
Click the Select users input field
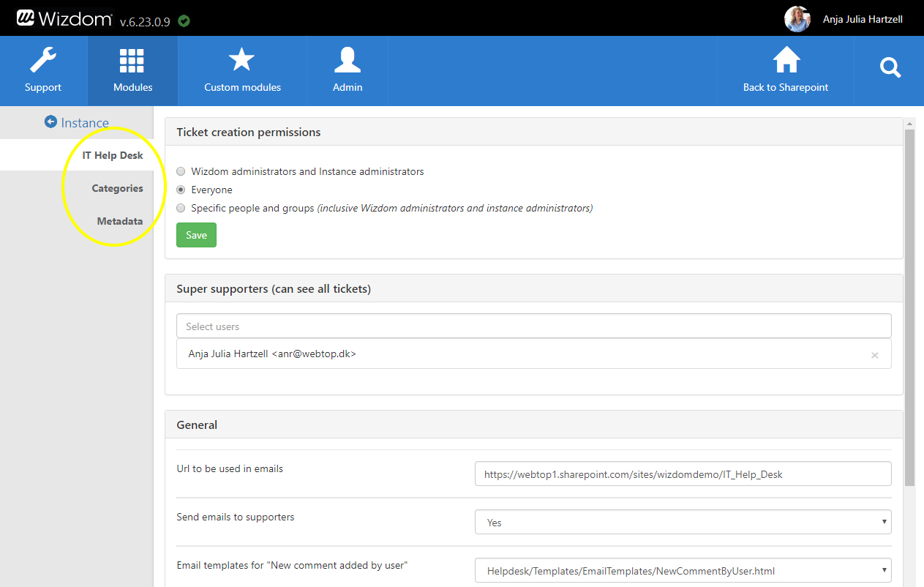tap(533, 326)
